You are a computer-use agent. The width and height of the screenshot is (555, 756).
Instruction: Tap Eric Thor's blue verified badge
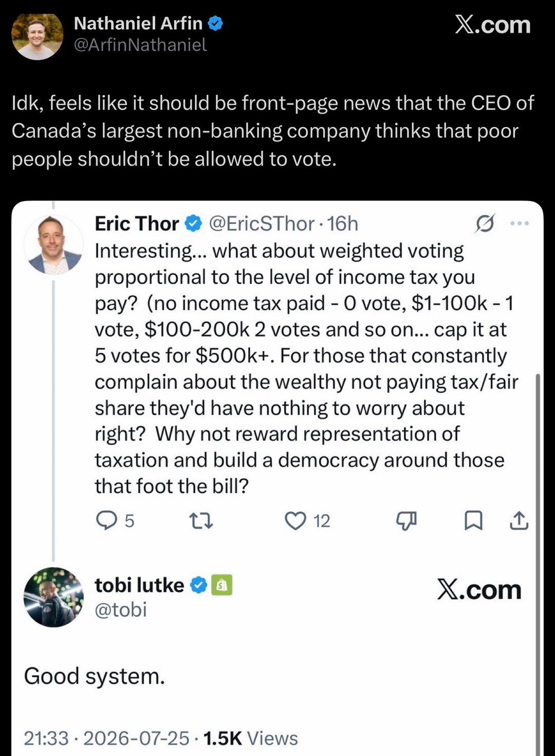coord(193,224)
